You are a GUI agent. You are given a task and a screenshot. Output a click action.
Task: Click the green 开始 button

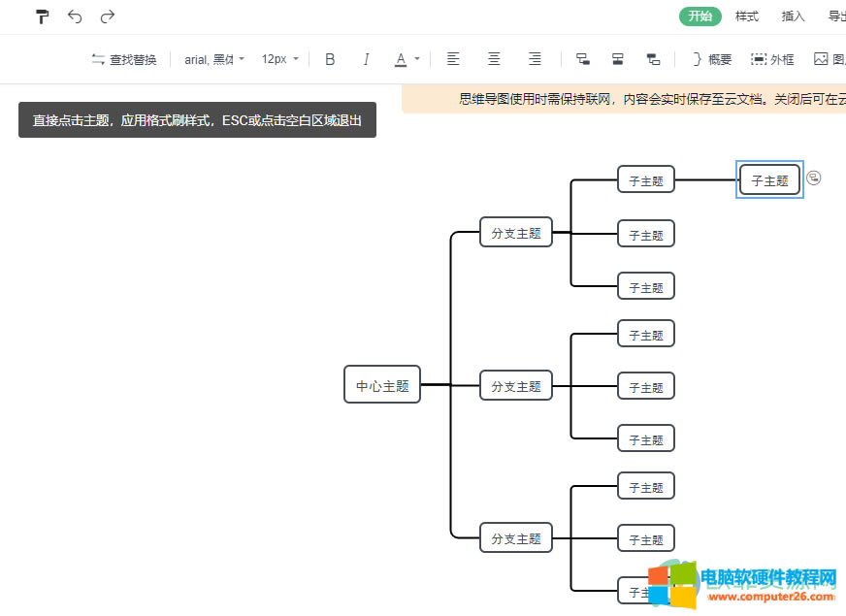click(x=700, y=16)
